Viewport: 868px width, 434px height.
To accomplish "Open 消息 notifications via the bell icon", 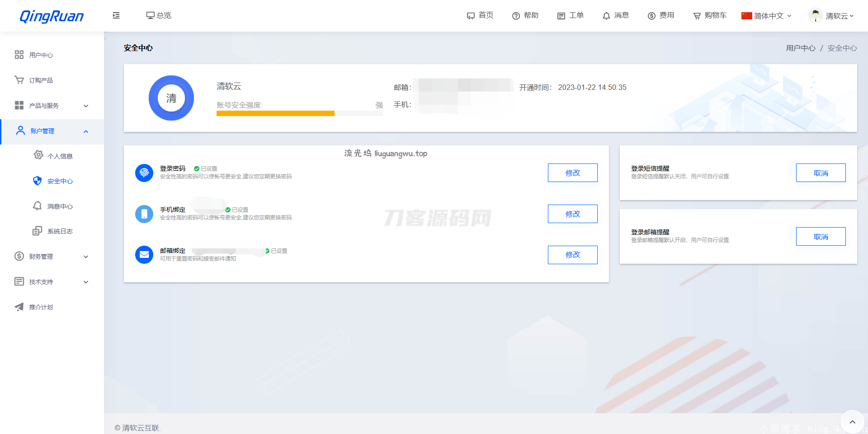I will (616, 15).
